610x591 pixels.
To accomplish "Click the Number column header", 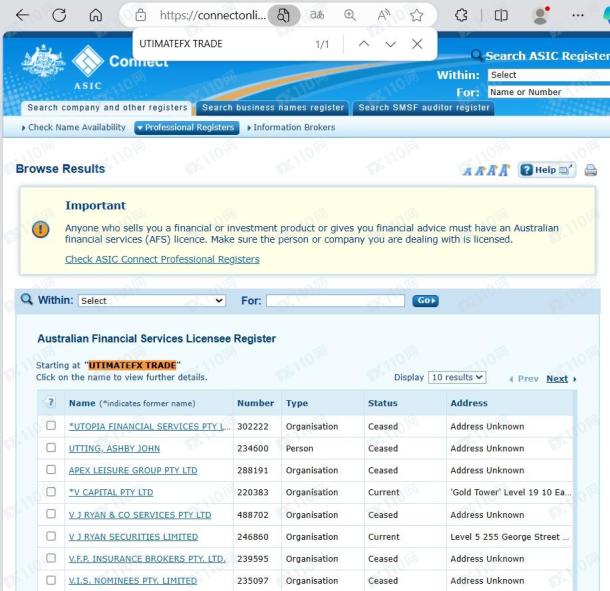I will 256,403.
